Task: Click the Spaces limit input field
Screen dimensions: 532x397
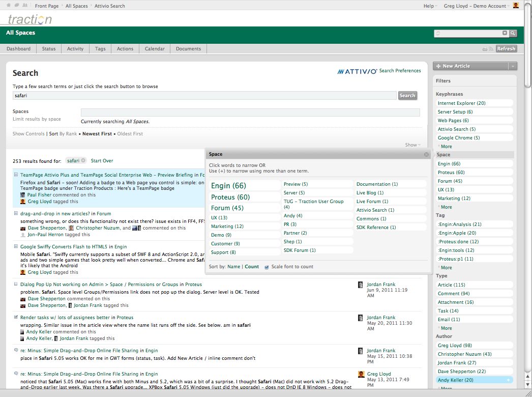Action: [x=250, y=112]
